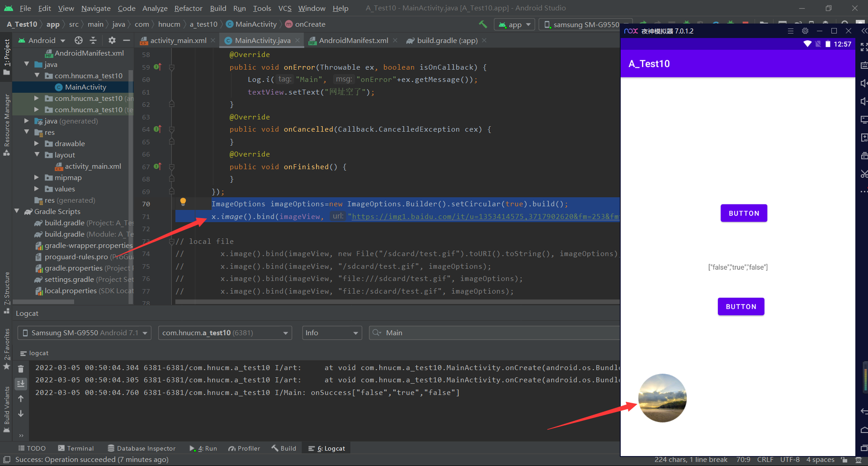Screen dimensions: 868x466
Task: Click the Logcat up arrow icon
Action: [21, 399]
